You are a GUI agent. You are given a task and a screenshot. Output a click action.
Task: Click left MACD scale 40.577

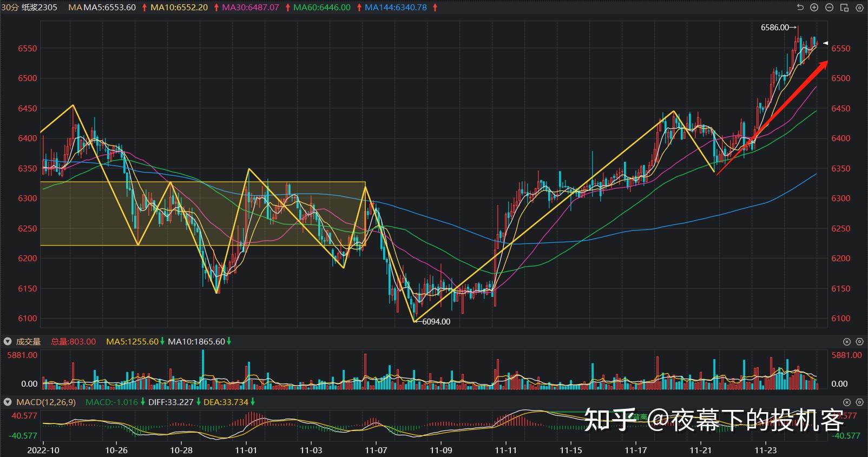tap(24, 415)
